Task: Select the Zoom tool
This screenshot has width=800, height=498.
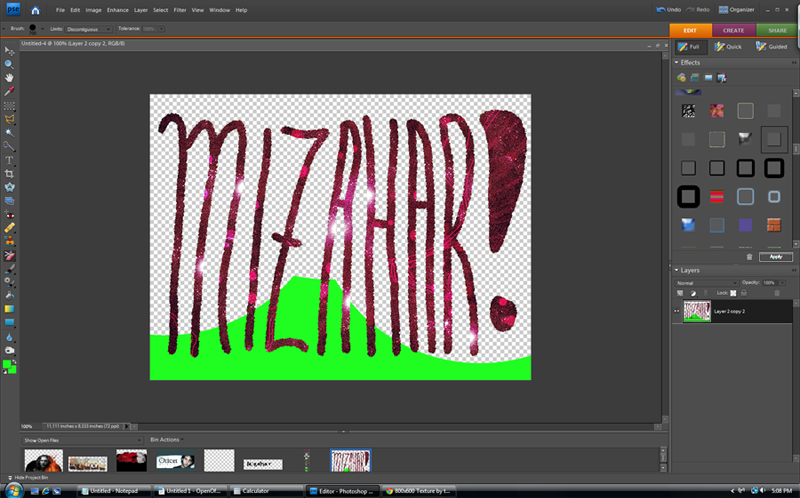Action: pyautogui.click(x=9, y=64)
